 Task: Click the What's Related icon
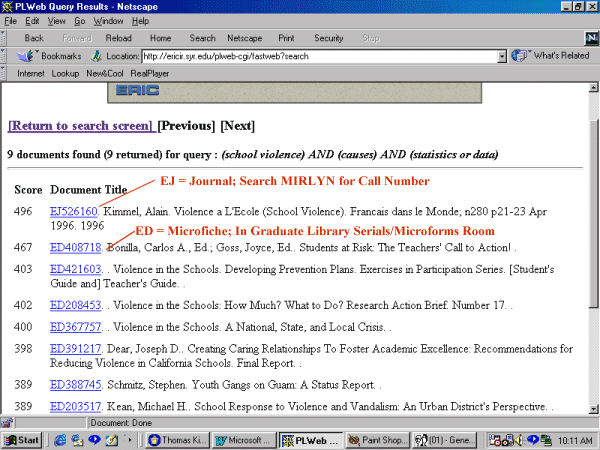520,56
